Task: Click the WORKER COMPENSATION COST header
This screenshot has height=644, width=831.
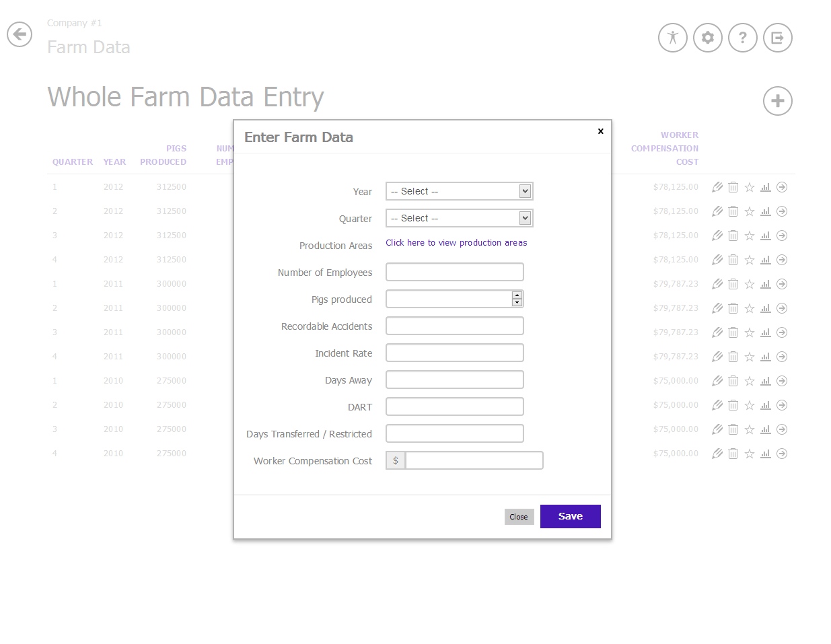Action: coord(665,149)
